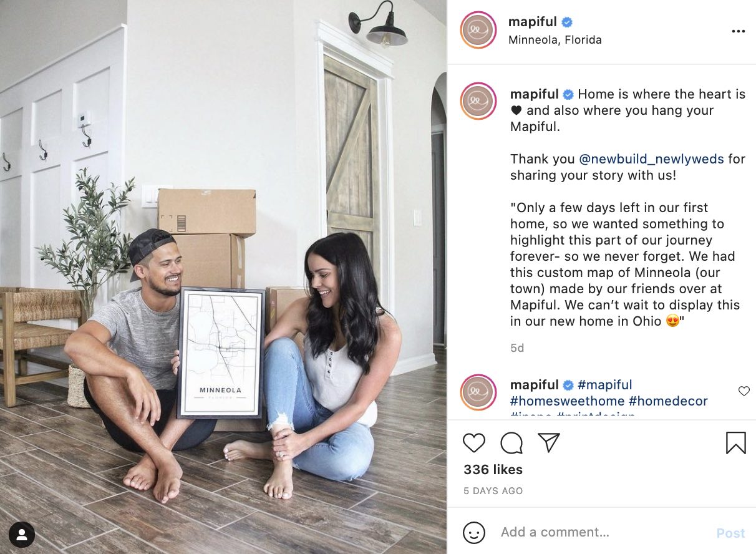Click the mapiful avatar beside the hashtag comment
The width and height of the screenshot is (756, 554).
[478, 392]
